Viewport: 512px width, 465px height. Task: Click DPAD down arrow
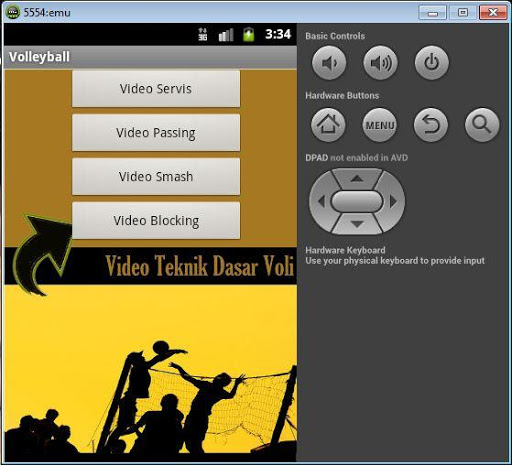[x=357, y=224]
